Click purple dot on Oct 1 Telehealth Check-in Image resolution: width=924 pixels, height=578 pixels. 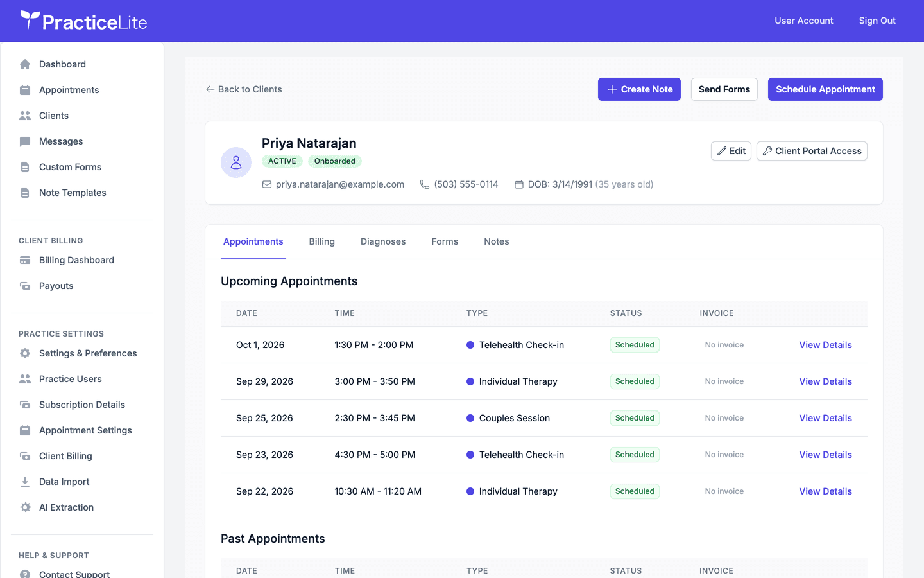tap(470, 345)
